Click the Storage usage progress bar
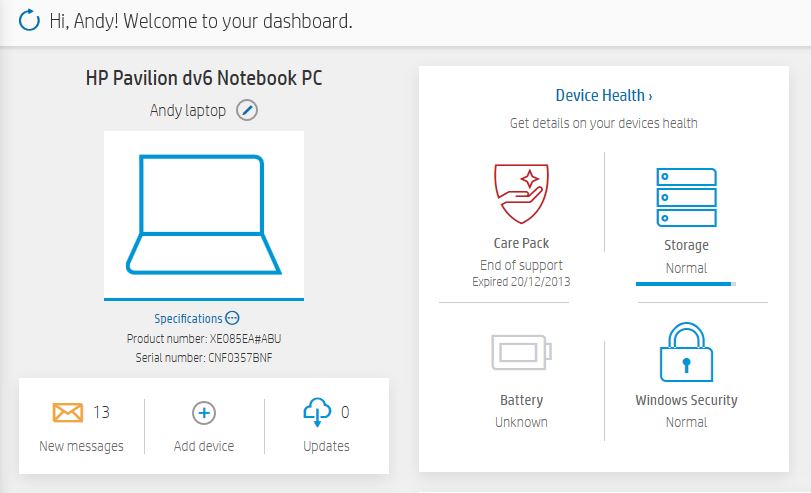 point(686,283)
